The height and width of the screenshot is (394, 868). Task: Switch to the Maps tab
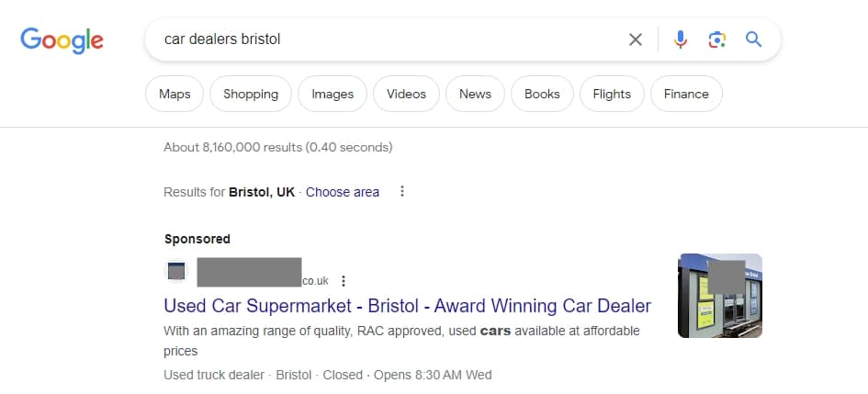tap(175, 94)
